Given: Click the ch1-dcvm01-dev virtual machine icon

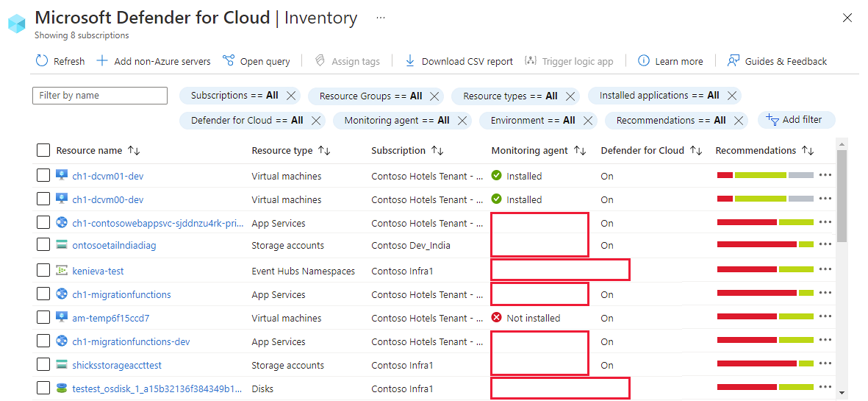Looking at the screenshot, I should (62, 176).
